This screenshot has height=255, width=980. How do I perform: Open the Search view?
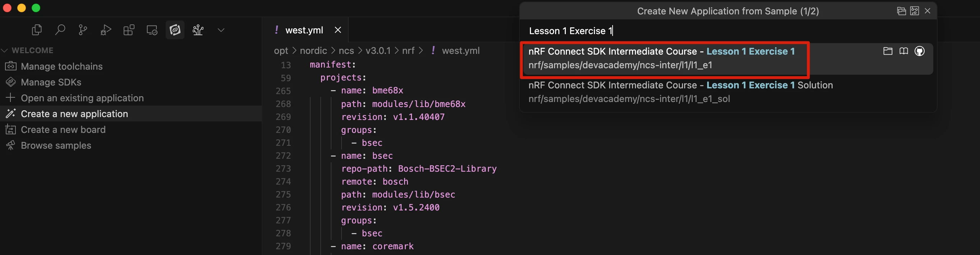(60, 30)
